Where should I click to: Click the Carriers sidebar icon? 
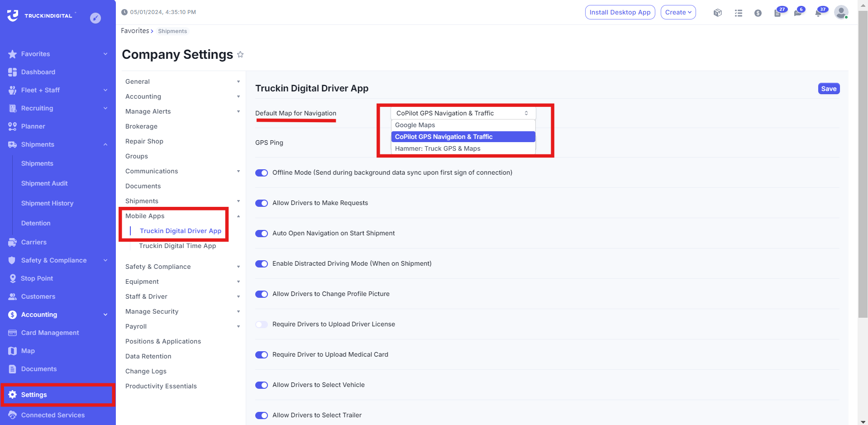[x=12, y=242]
